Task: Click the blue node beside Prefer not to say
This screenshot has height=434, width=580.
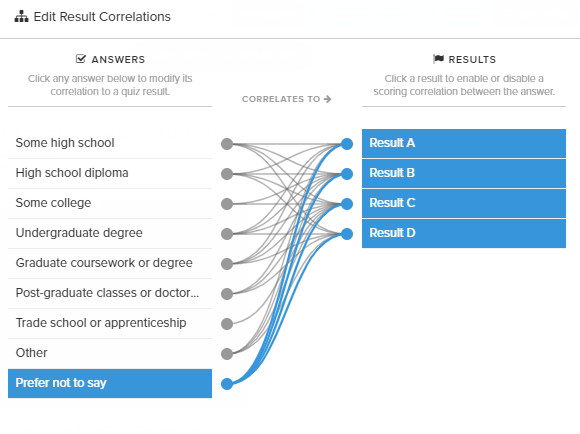Action: pos(227,384)
